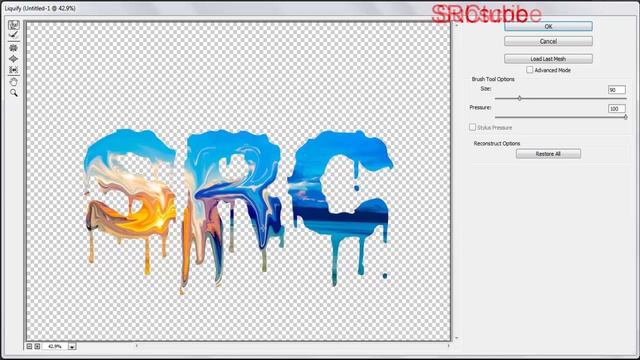Click the Liquify title bar text
This screenshot has width=640, height=360.
40,8
